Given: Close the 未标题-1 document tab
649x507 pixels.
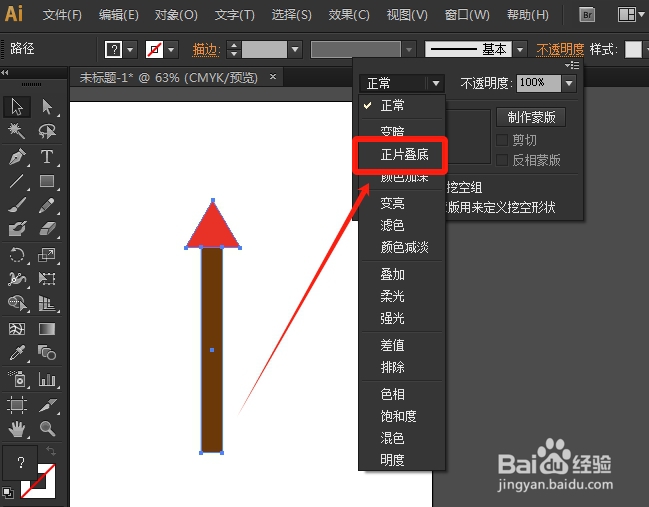Looking at the screenshot, I should coord(273,77).
